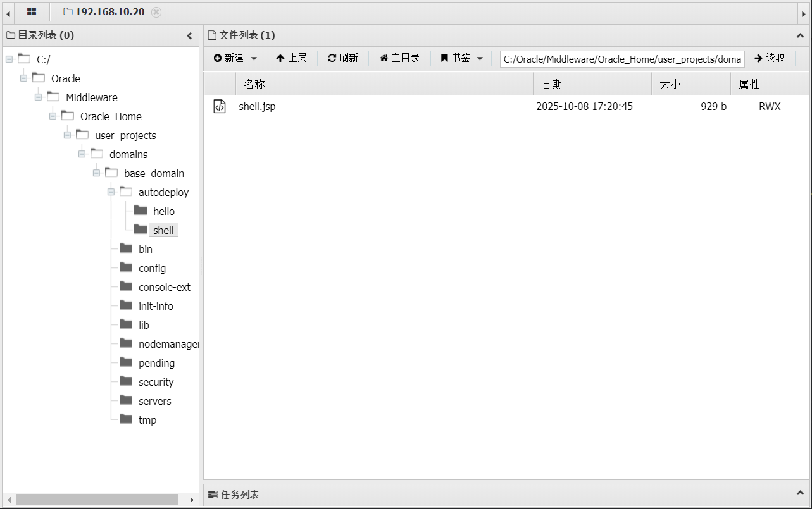Viewport: 812px width, 509px height.
Task: Click the read (读取) button
Action: point(770,58)
